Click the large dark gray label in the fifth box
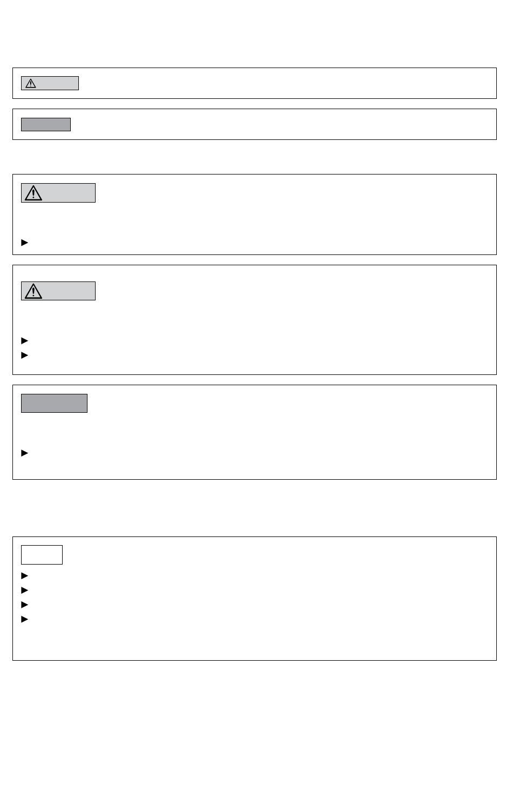The image size is (513, 812). tap(54, 404)
